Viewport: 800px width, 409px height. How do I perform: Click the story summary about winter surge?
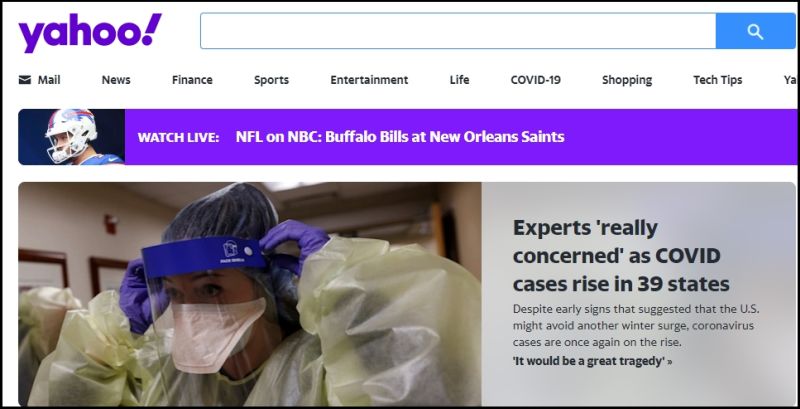pos(636,325)
